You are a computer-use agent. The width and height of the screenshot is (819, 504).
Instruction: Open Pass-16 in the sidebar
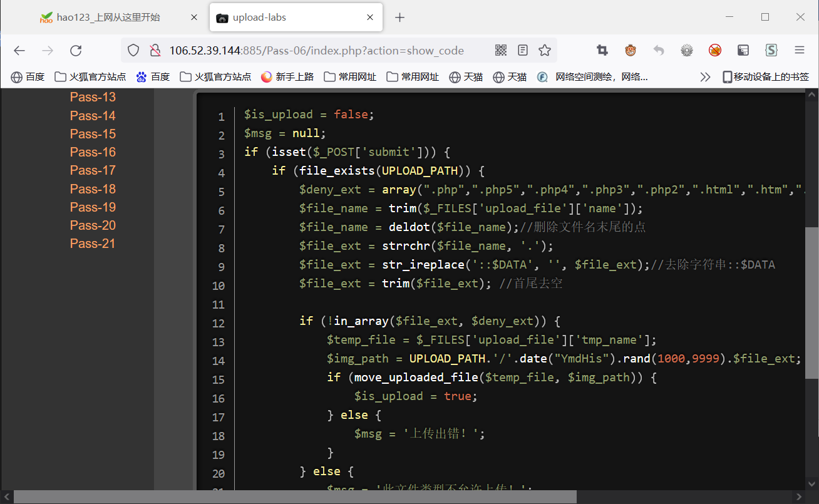(x=93, y=152)
